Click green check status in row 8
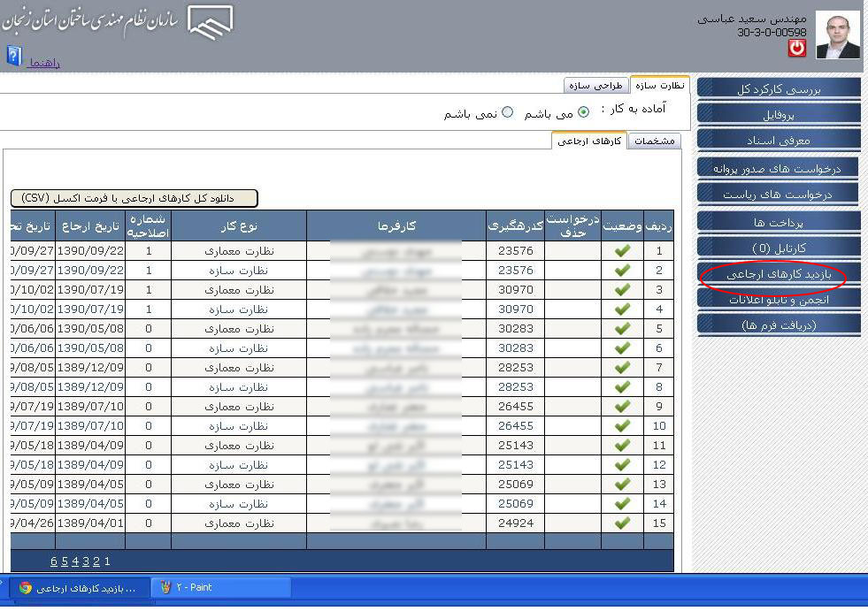This screenshot has width=868, height=611. [622, 387]
